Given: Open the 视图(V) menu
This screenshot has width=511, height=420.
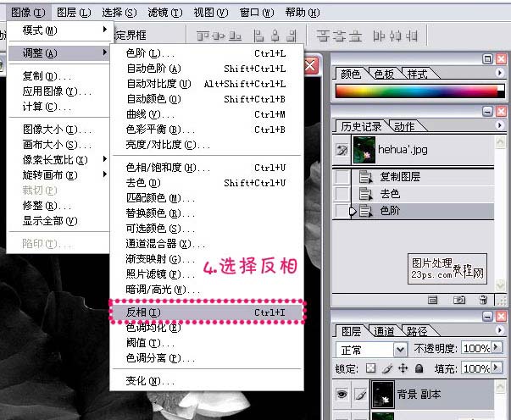Looking at the screenshot, I should point(211,13).
